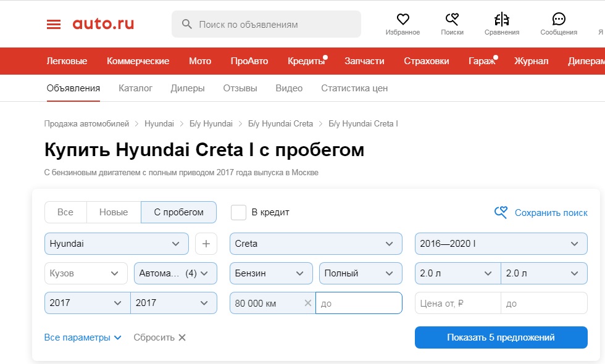Select the Новые listings toggle
Viewport: 605px width, 364px height.
(x=114, y=212)
